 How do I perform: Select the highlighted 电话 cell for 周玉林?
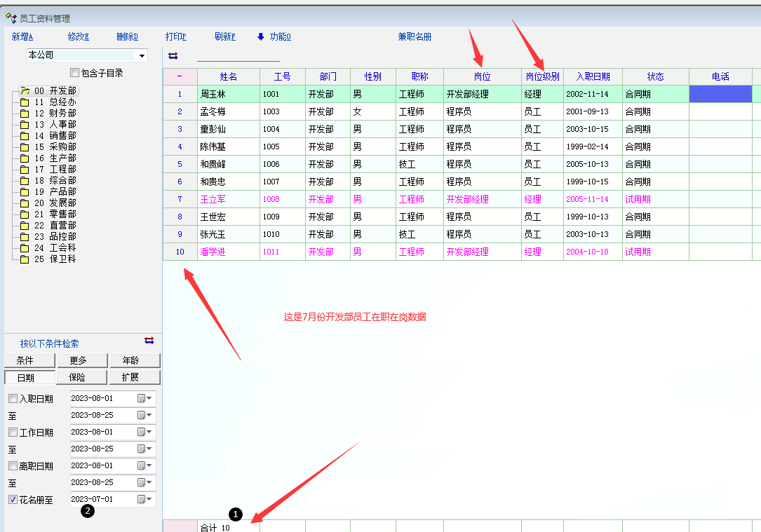(x=720, y=94)
